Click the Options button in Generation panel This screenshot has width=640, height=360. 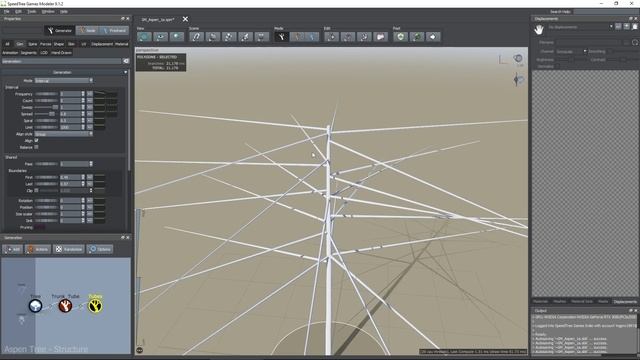point(100,249)
